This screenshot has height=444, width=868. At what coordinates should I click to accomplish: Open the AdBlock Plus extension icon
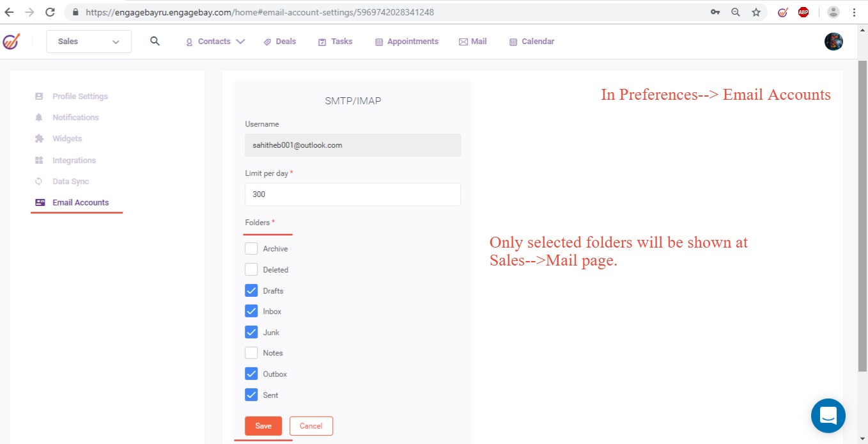(803, 12)
